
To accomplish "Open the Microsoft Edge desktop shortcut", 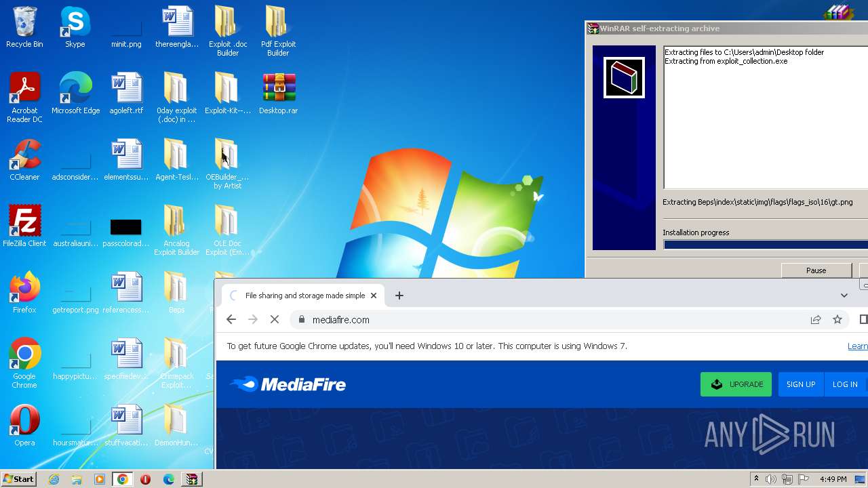I will (75, 94).
